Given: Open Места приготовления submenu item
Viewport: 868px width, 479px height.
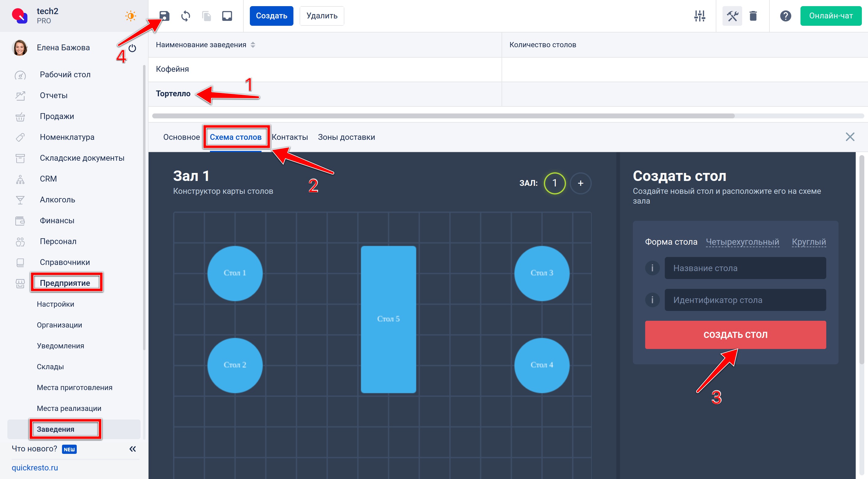Looking at the screenshot, I should (75, 387).
